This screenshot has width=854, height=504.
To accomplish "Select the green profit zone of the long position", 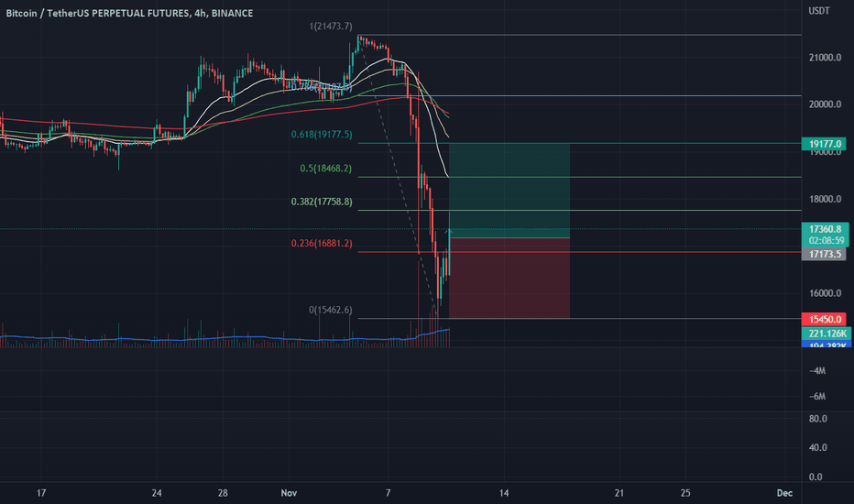I will [x=509, y=191].
